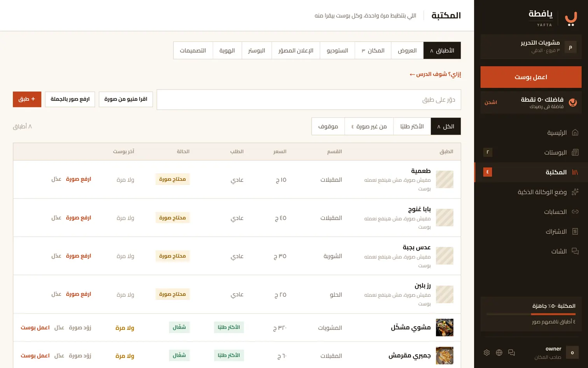
Task: Click the language globe icon in the sidebar footer
Action: click(x=499, y=352)
